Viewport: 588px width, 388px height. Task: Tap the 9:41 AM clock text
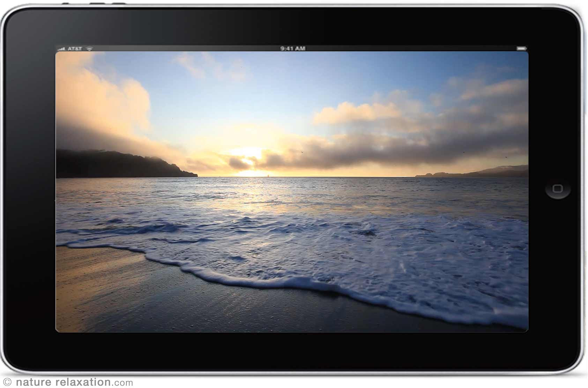[292, 48]
